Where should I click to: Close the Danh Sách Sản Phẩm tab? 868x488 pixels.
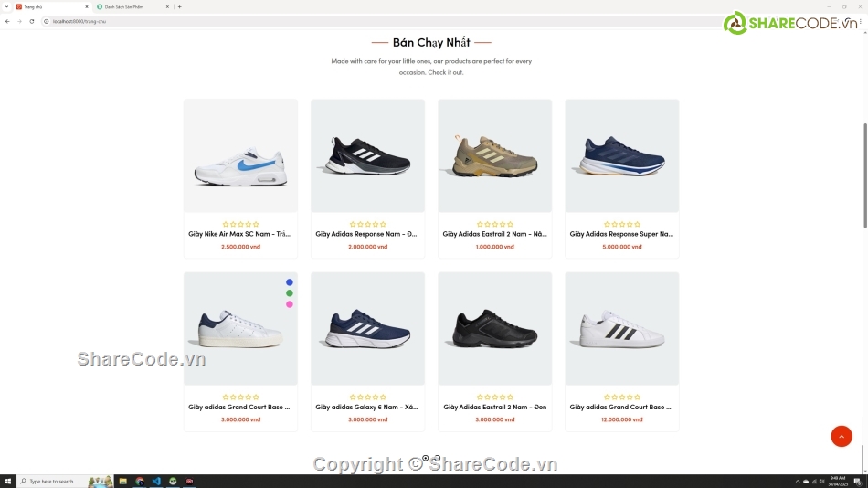[167, 6]
